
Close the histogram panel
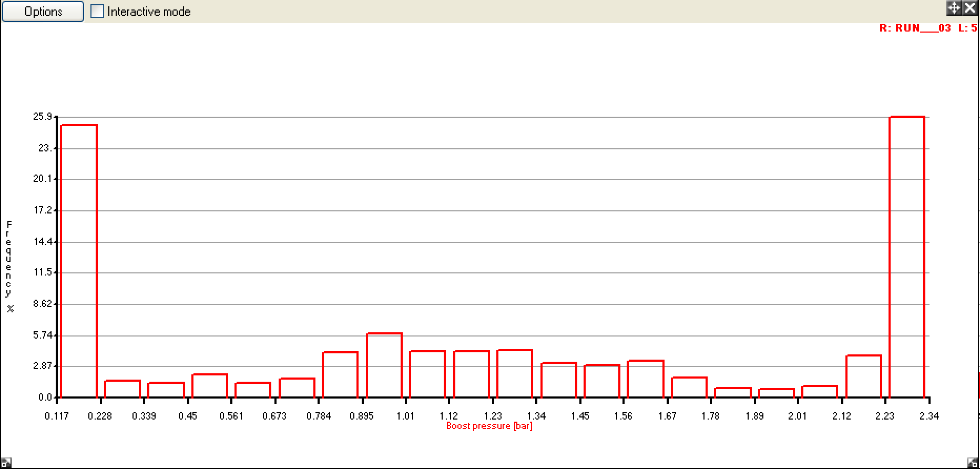[970, 8]
